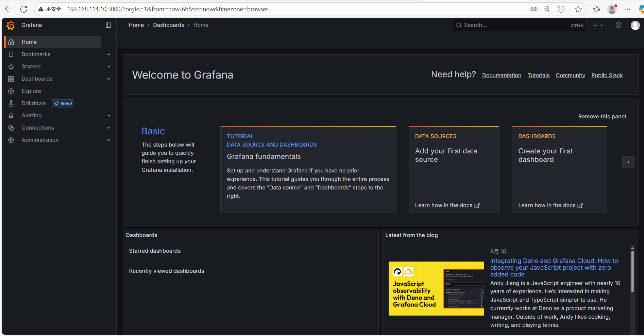Click Remove this panel link
644x336 pixels.
pos(602,117)
